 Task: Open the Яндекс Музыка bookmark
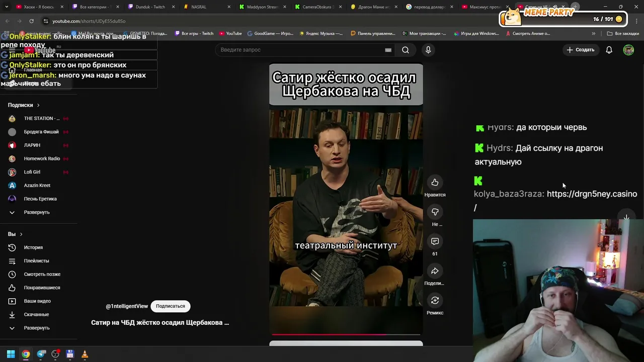pos(321,34)
